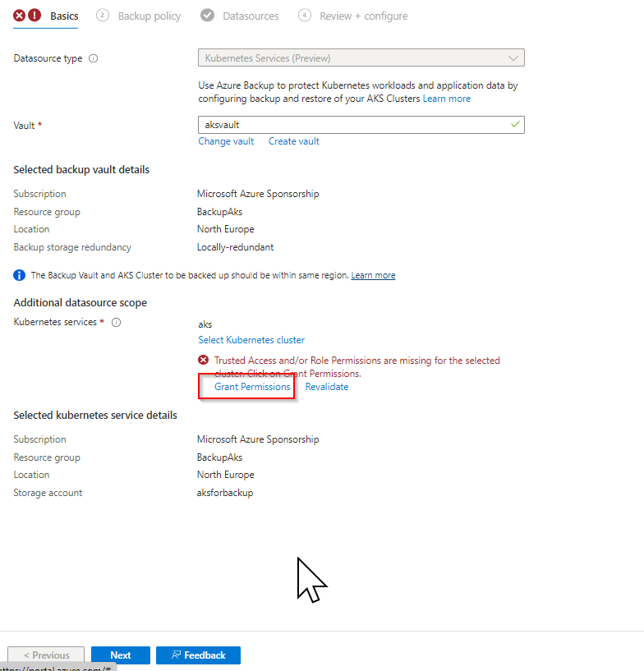Click the Selected backup vault details heading
This screenshot has width=644, height=671.
(81, 169)
